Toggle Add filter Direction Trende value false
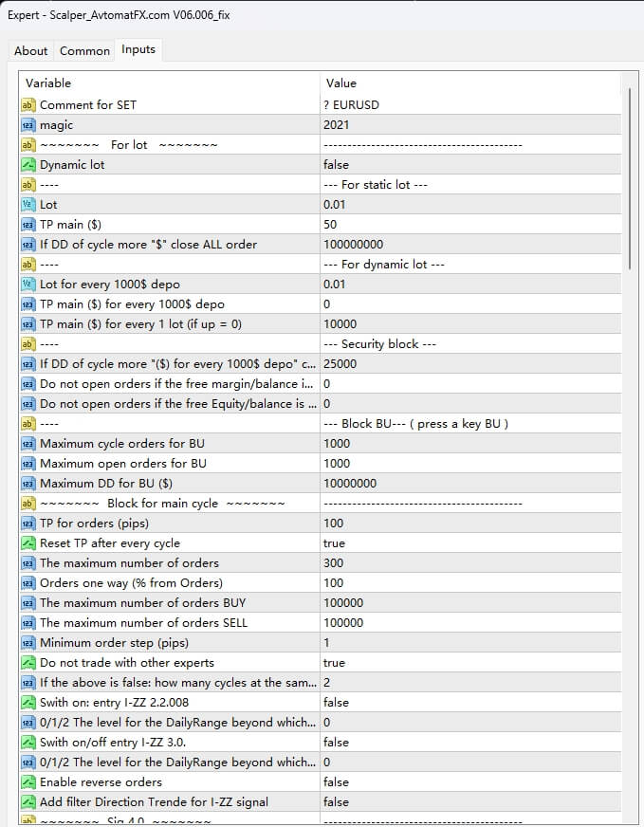The image size is (644, 827). click(470, 802)
